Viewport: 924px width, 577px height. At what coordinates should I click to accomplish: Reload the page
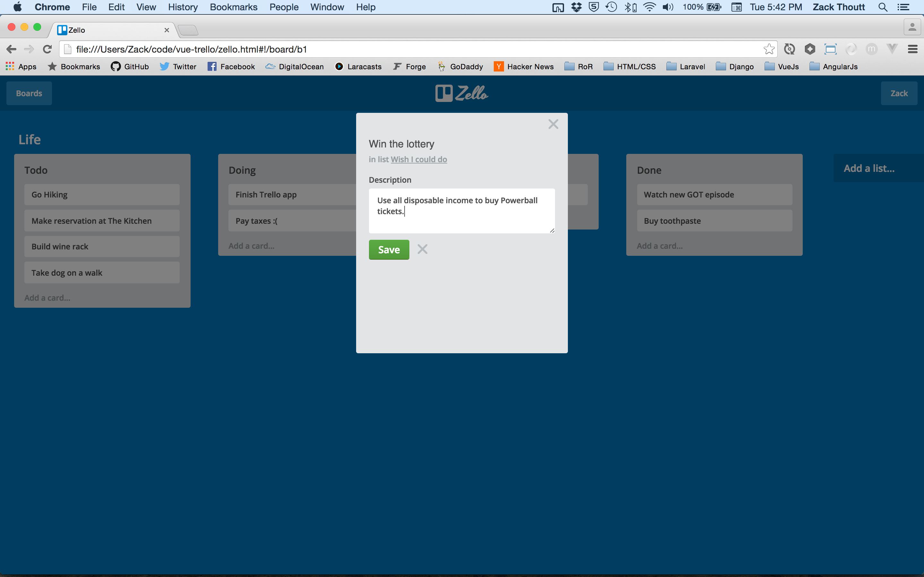(47, 49)
